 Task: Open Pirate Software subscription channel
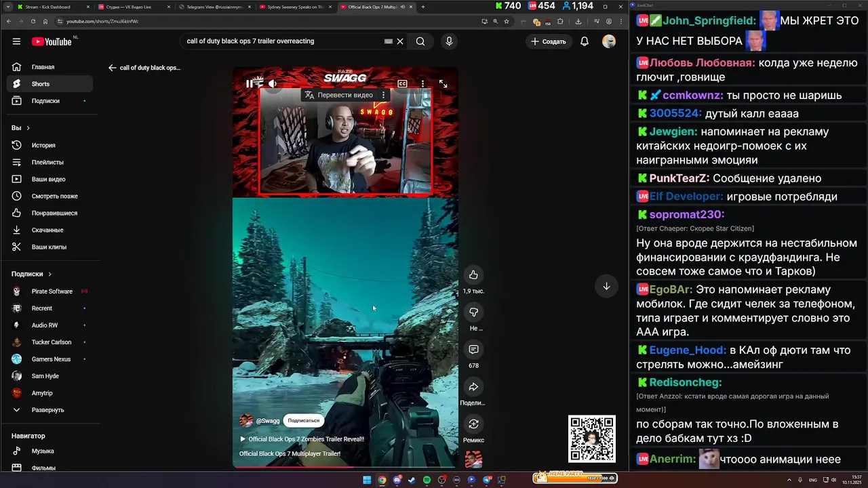(x=50, y=291)
